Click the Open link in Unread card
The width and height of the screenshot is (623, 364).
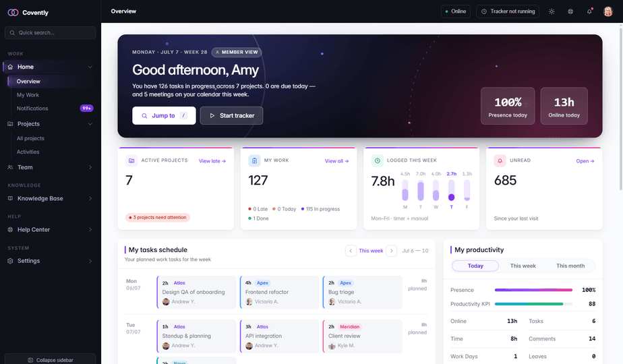click(585, 161)
